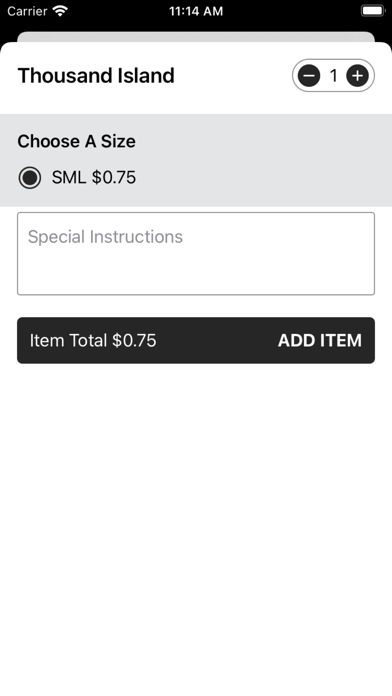The width and height of the screenshot is (392, 696).
Task: Click the Carrier text in status bar
Action: (x=27, y=11)
